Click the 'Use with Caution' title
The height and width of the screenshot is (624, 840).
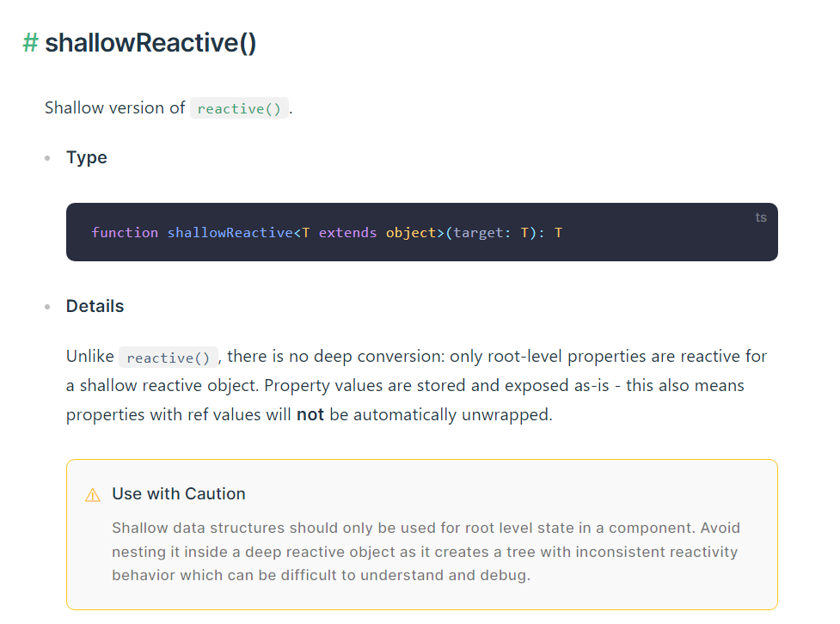pyautogui.click(x=178, y=494)
